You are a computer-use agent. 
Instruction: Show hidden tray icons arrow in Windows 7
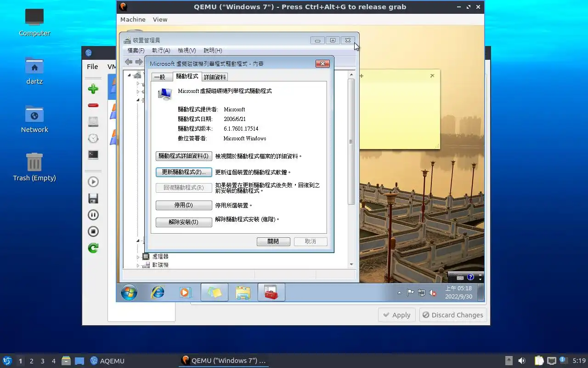pyautogui.click(x=399, y=293)
